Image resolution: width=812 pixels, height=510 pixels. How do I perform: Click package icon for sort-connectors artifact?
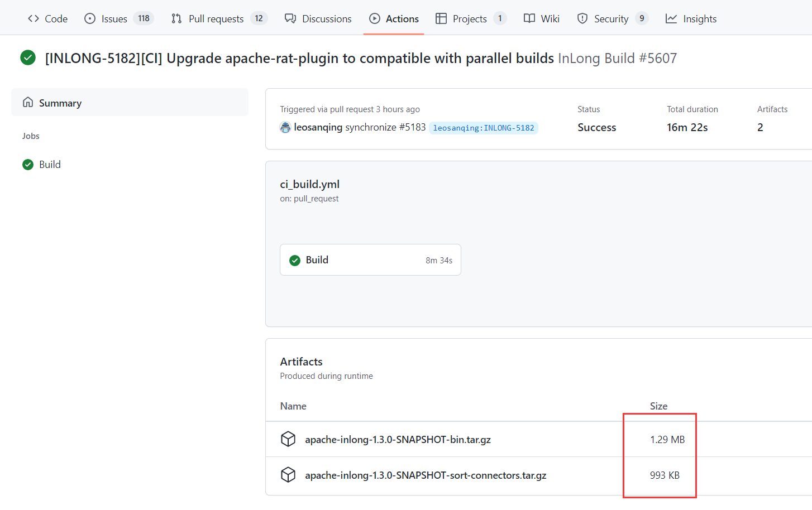(288, 475)
